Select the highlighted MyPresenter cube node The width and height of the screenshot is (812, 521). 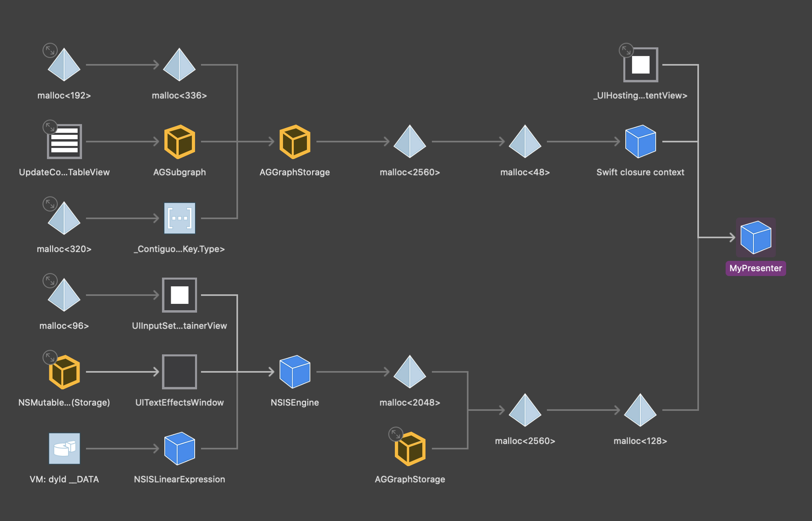tap(756, 237)
